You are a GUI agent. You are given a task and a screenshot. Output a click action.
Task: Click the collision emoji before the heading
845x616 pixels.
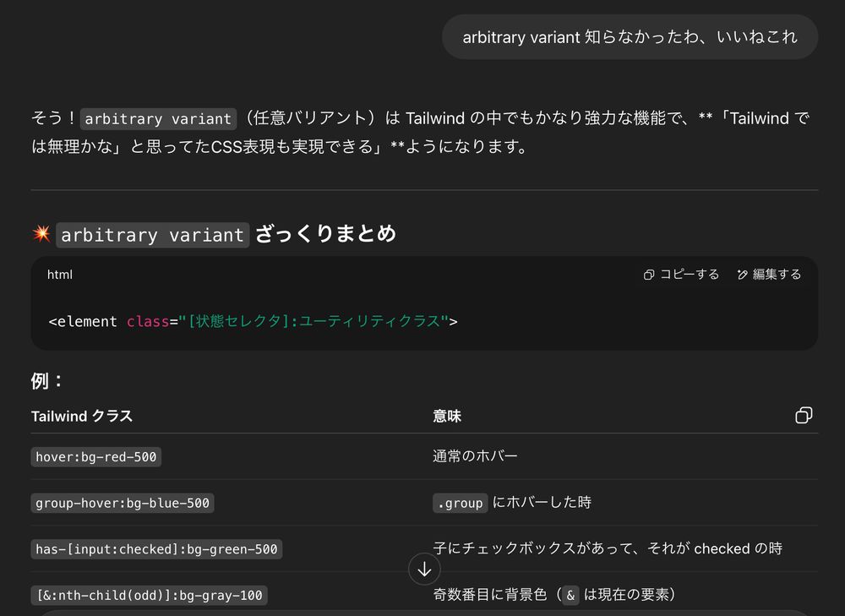[x=41, y=233]
